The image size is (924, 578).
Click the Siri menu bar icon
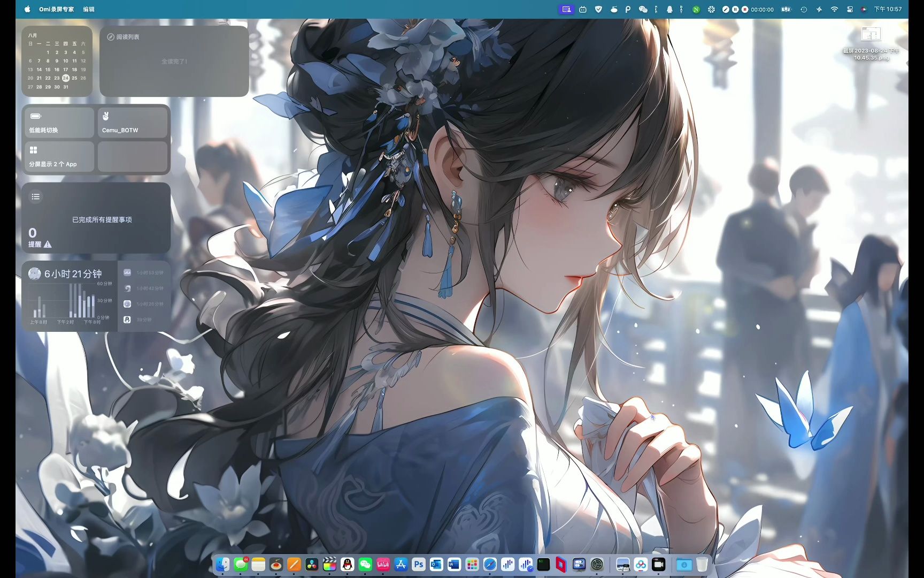click(864, 9)
